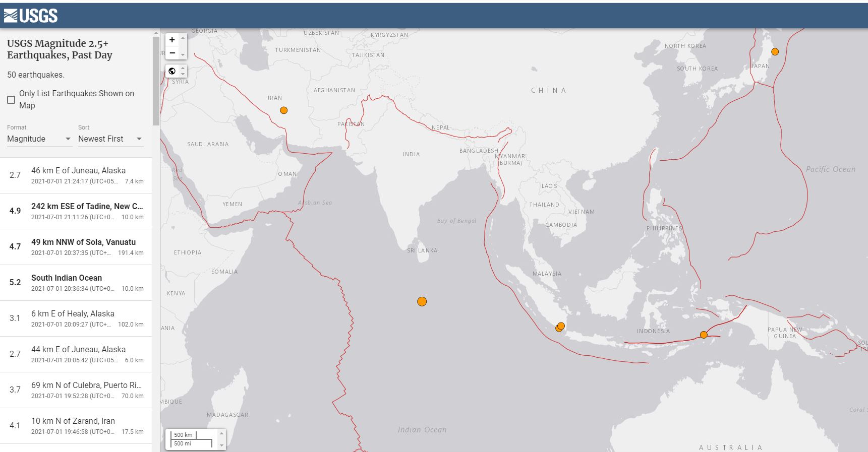
Task: Open the 49 km NNW of Sola, Vanuatu entry
Action: pyautogui.click(x=76, y=247)
